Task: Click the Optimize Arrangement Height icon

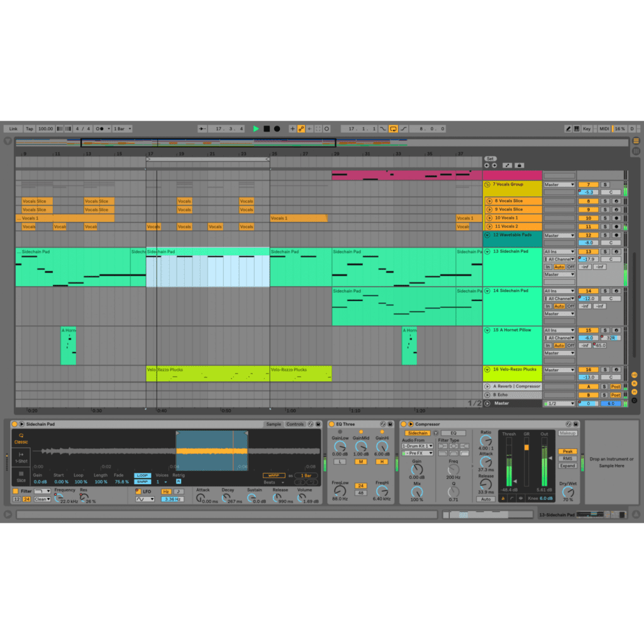Action: tap(508, 165)
